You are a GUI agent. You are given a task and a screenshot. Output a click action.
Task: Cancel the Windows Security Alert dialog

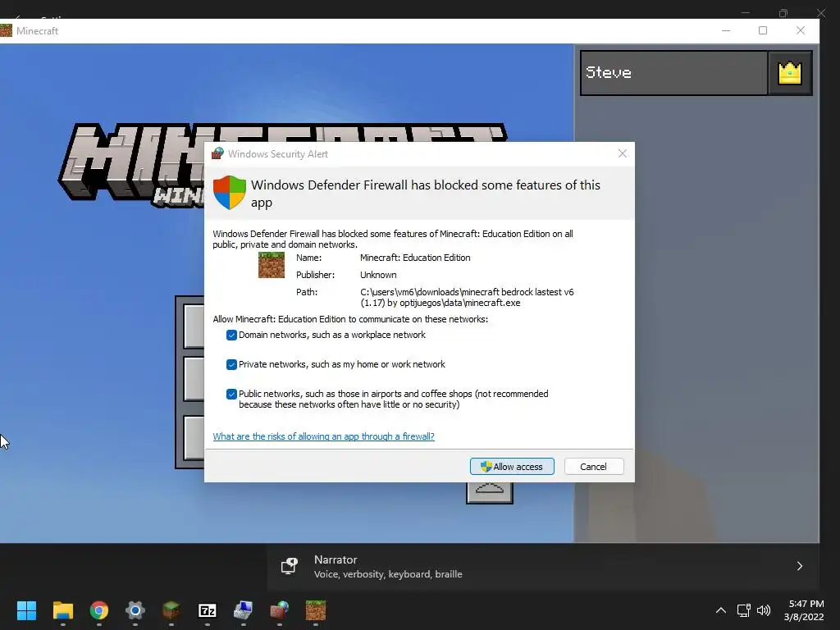(594, 467)
